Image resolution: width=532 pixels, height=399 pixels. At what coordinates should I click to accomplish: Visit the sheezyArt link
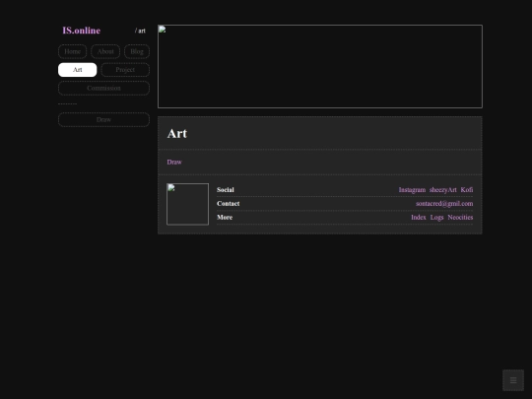[x=442, y=190]
